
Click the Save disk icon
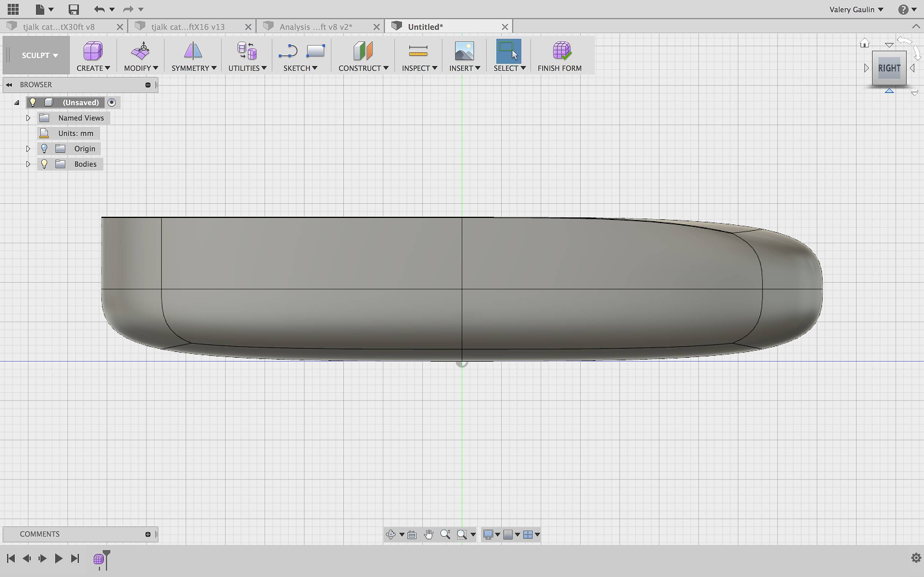click(73, 9)
